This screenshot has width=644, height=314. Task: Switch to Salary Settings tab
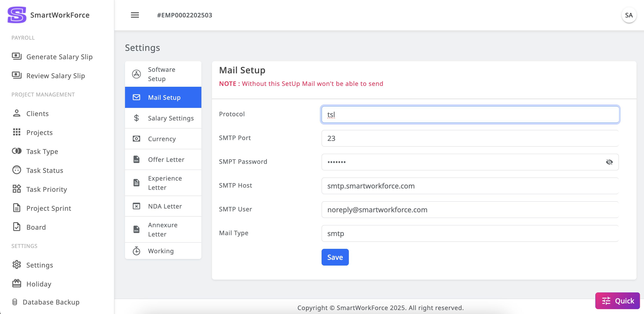[x=163, y=118]
